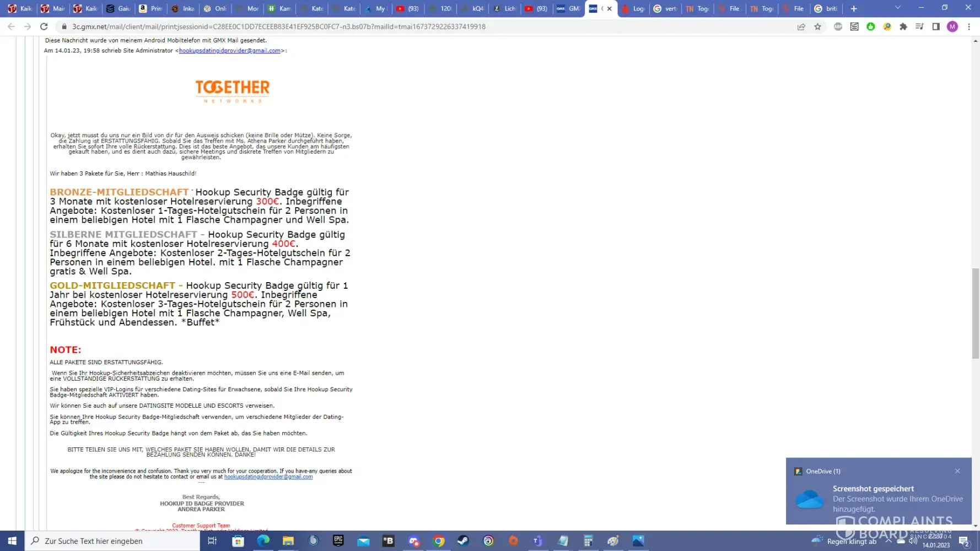Select the 'SILBERNE MITGLIEDSCHAFT' heading text
Image resolution: width=980 pixels, height=551 pixels.
(x=123, y=235)
